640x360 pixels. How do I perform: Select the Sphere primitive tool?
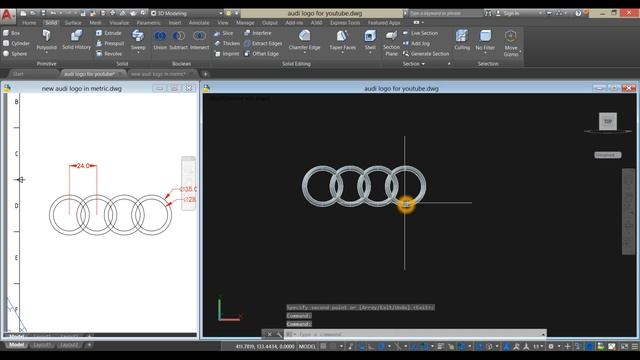tap(15, 53)
